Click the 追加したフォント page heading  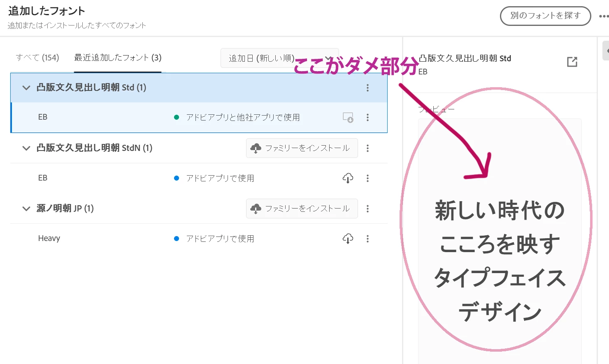click(x=46, y=11)
